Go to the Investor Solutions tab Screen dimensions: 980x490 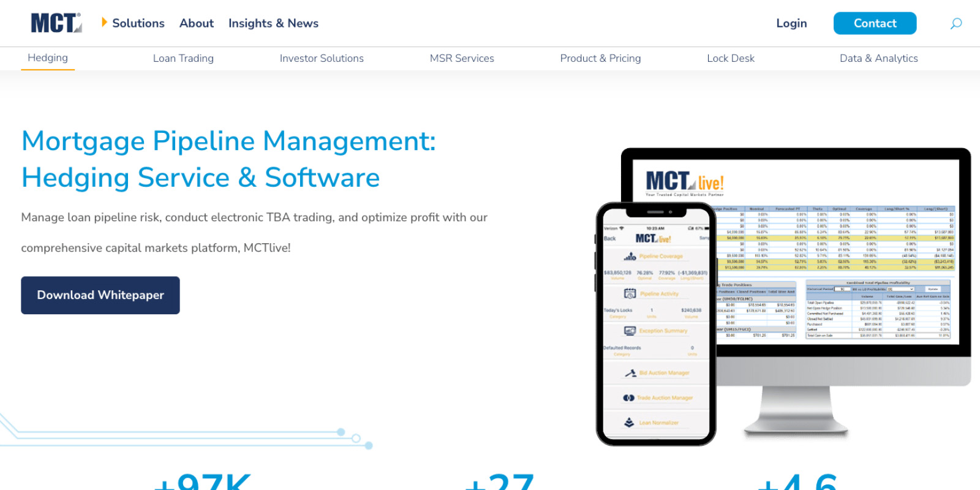322,58
